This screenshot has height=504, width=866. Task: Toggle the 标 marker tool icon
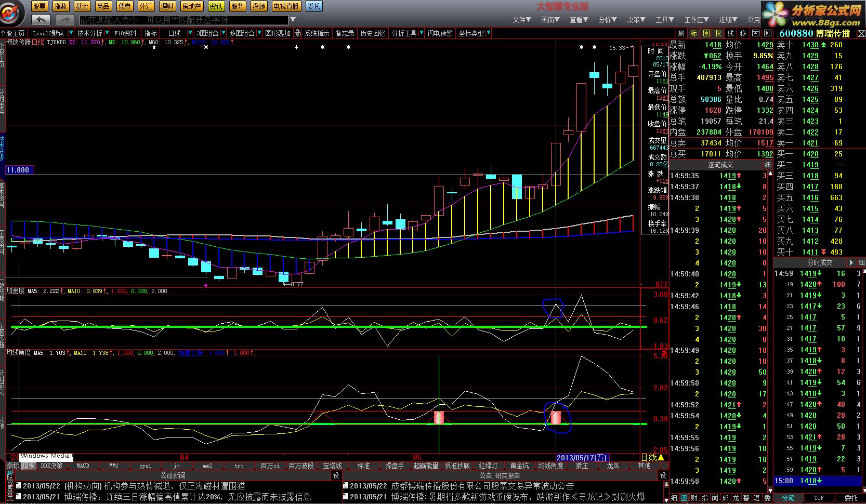[693, 33]
